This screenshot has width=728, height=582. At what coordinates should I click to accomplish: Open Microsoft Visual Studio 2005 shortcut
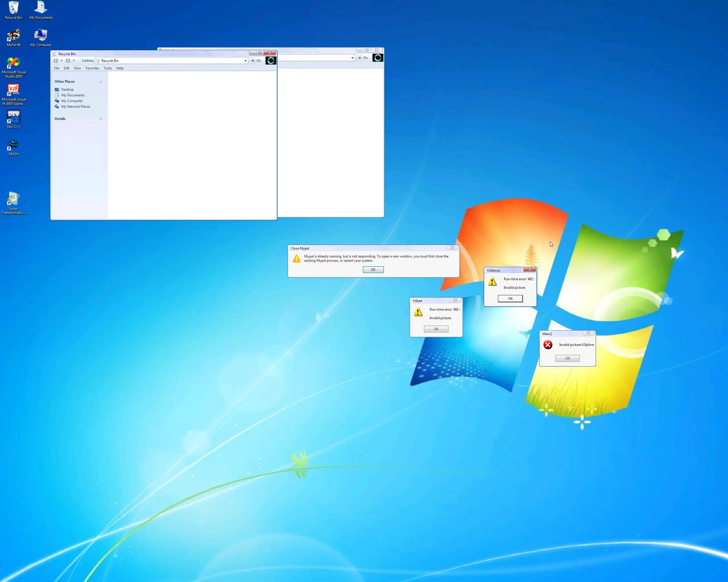point(13,63)
